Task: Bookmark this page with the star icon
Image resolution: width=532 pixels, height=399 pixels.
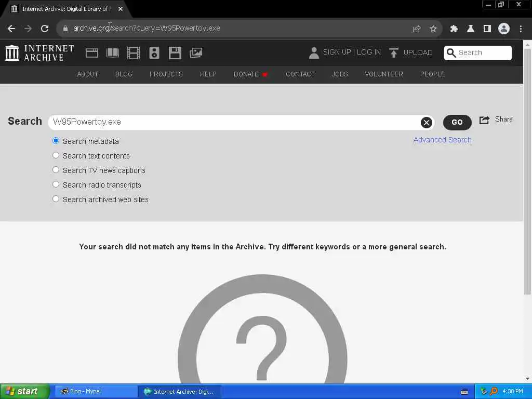Action: pyautogui.click(x=433, y=29)
